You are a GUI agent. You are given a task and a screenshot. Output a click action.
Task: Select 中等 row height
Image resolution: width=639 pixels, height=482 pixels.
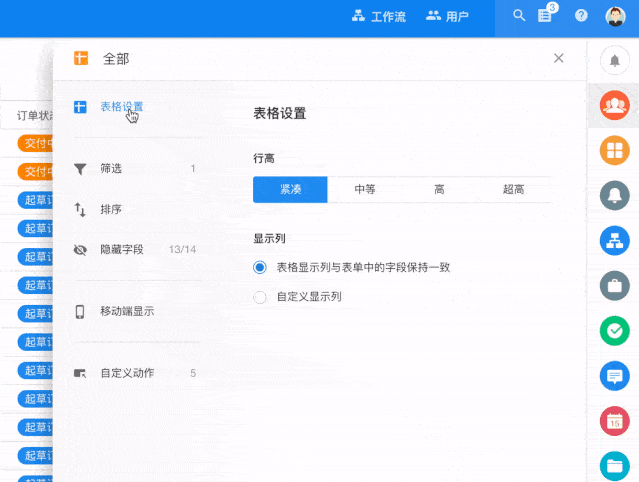pyautogui.click(x=365, y=189)
